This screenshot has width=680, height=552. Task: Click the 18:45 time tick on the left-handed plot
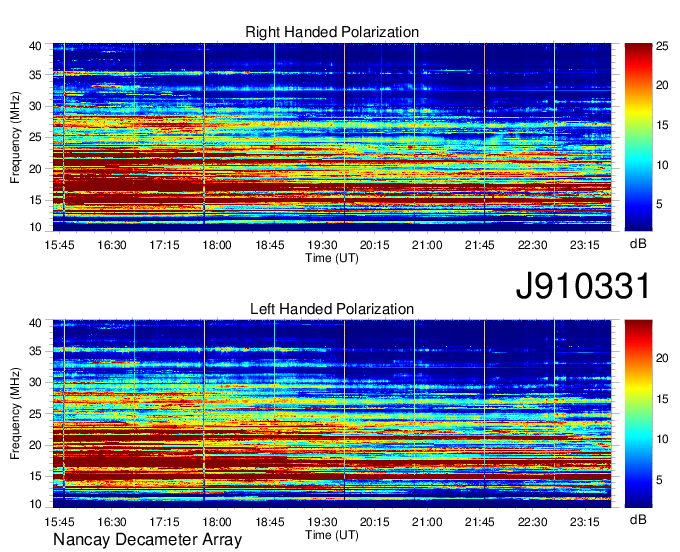270,522
